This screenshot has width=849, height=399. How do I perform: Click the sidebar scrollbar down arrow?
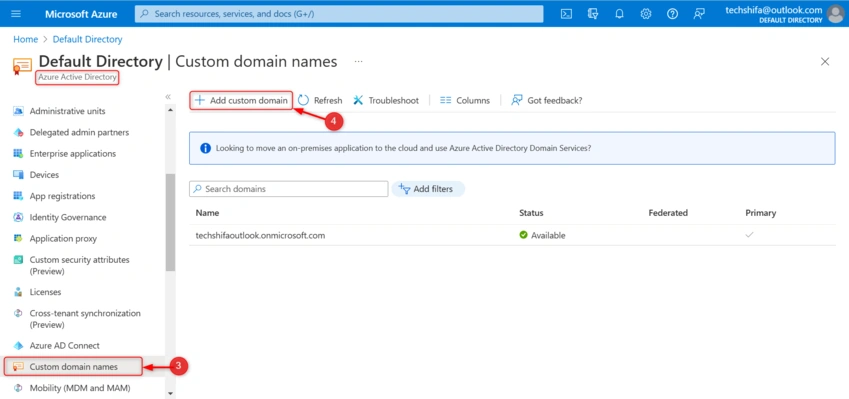[x=171, y=394]
